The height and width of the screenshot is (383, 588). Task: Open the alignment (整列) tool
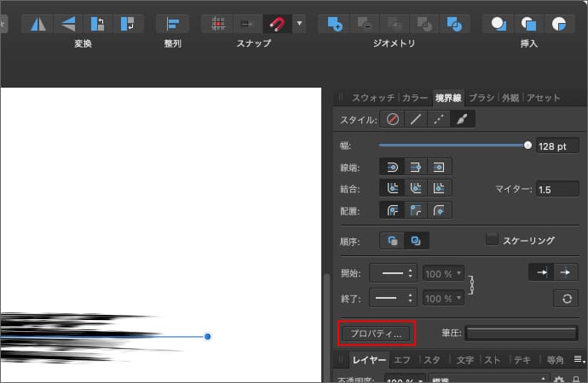click(x=172, y=23)
